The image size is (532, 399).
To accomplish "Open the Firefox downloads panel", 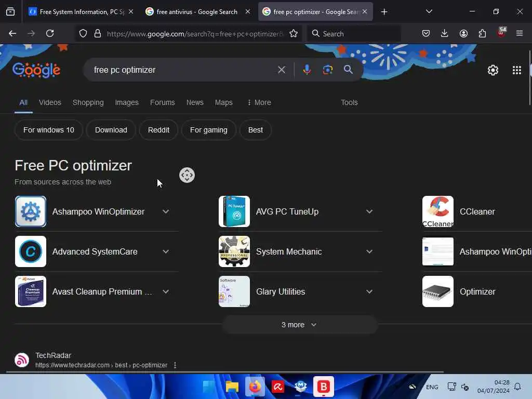I will tap(445, 33).
